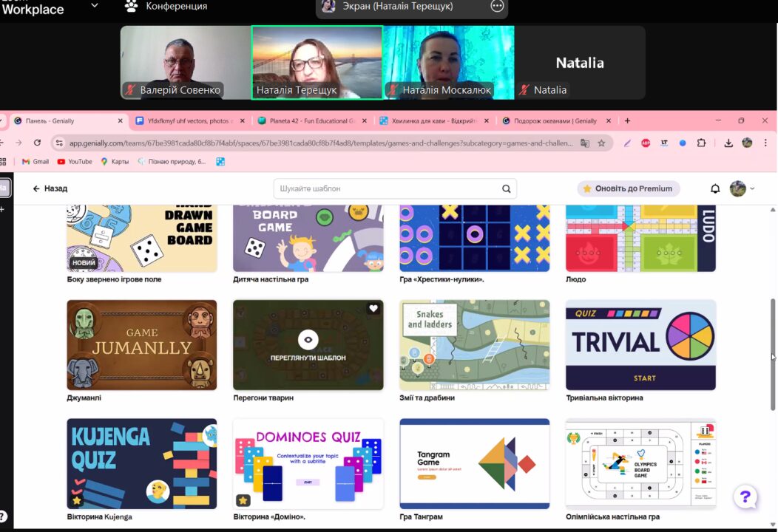Open the extensions puzzle menu
Screen dimensions: 778x532
pyautogui.click(x=701, y=143)
